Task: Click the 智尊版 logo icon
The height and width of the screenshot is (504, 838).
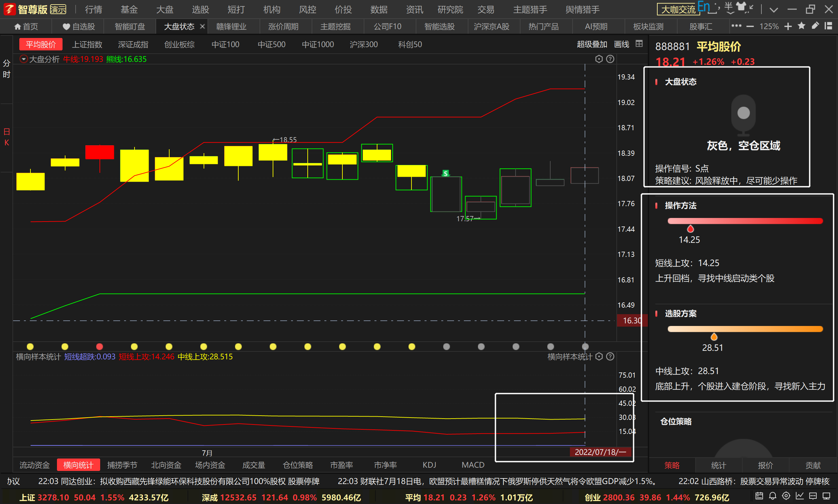Action: pos(9,9)
